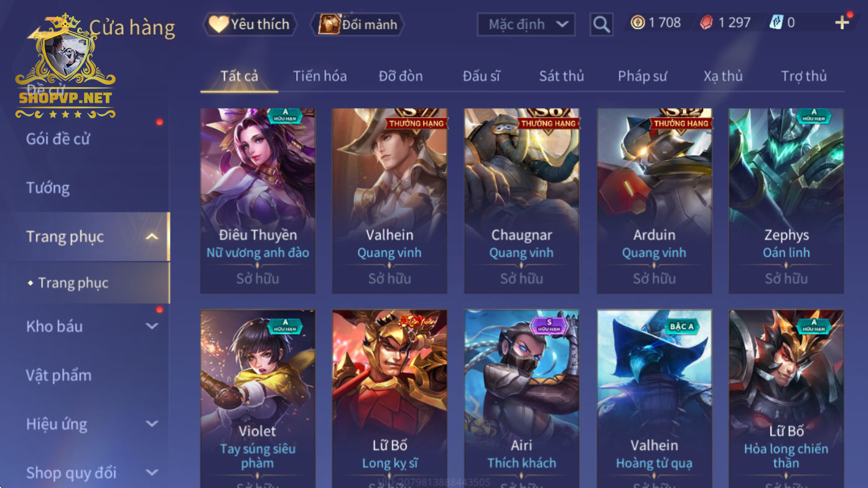Screen dimensions: 868x488
Task: Select Zephys Oán linh skin card
Action: (x=786, y=201)
